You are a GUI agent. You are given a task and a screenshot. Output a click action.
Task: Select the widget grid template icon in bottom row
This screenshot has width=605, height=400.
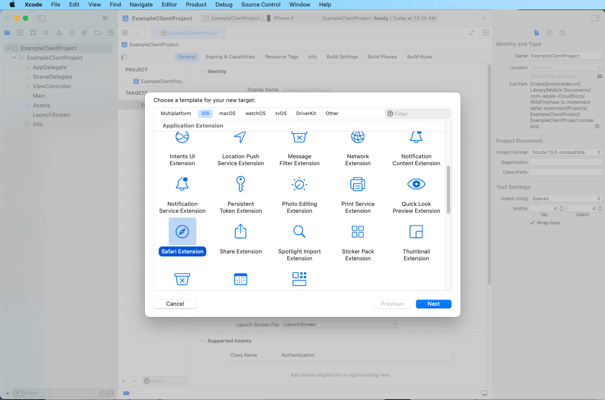click(299, 279)
